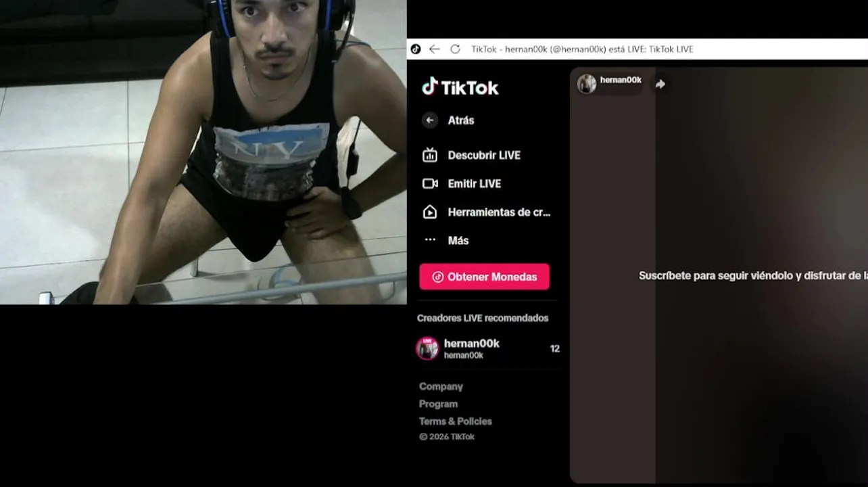This screenshot has width=868, height=487.
Task: Click the address bar page title text
Action: point(582,49)
